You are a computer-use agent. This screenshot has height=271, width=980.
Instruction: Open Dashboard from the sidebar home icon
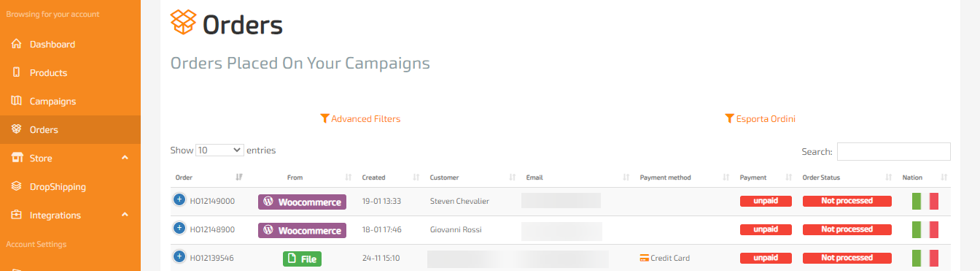click(x=16, y=45)
